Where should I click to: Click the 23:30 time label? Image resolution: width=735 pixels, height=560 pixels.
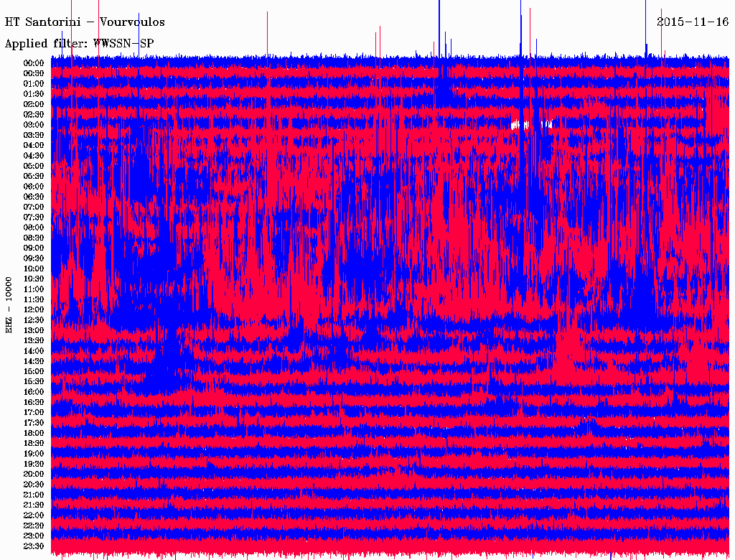[34, 546]
